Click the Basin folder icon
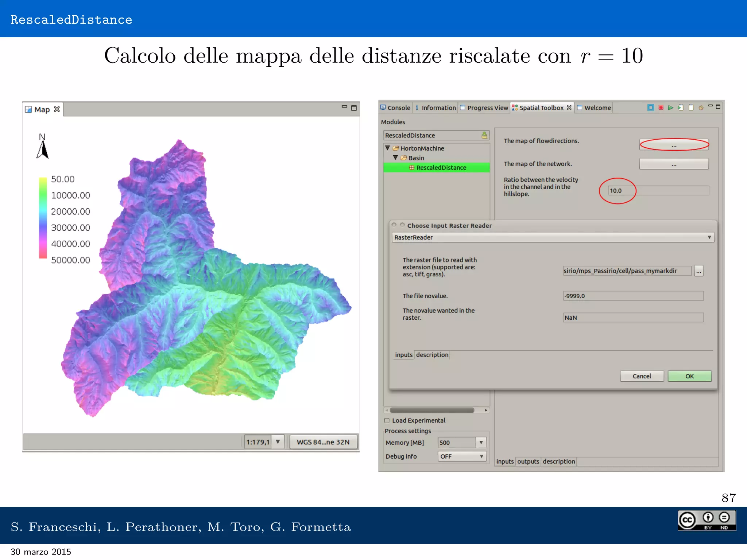Image resolution: width=747 pixels, height=560 pixels. click(404, 158)
